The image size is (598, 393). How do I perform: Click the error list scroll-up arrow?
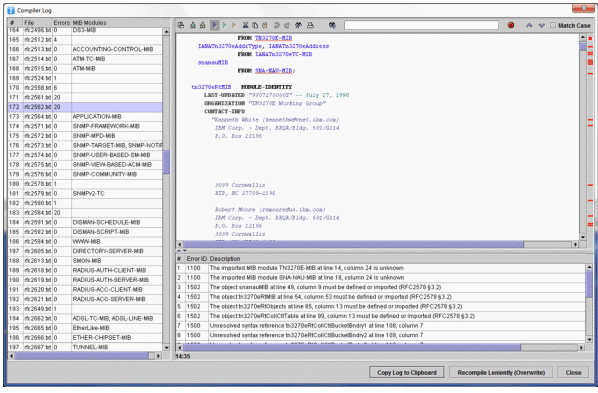[x=589, y=267]
